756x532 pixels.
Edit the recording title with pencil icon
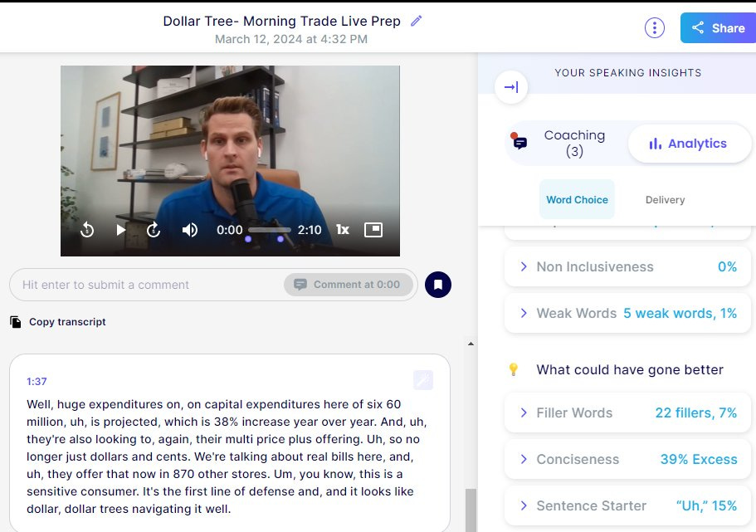point(416,21)
